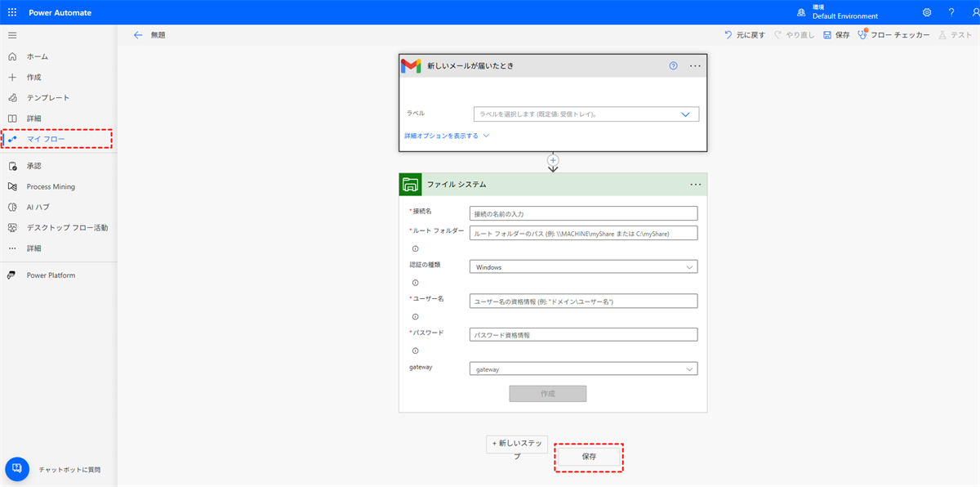Click the info icon under 認証の種類
The height and width of the screenshot is (487, 980).
coord(415,283)
